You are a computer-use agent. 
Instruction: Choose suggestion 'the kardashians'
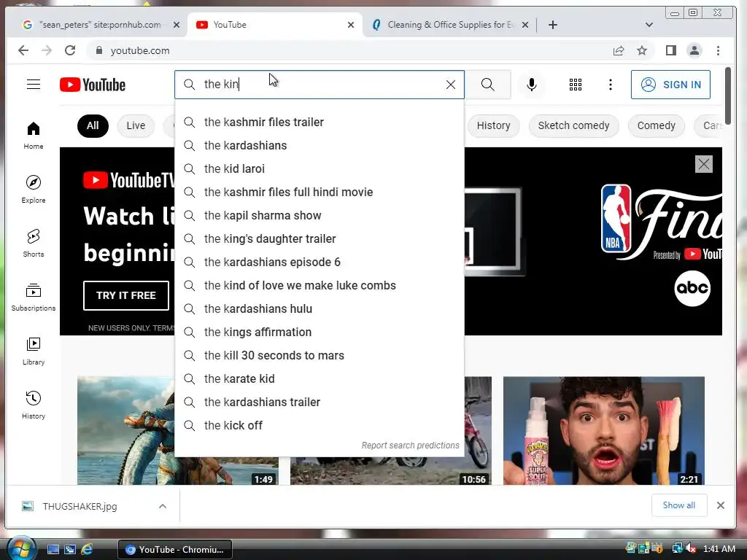click(320, 146)
